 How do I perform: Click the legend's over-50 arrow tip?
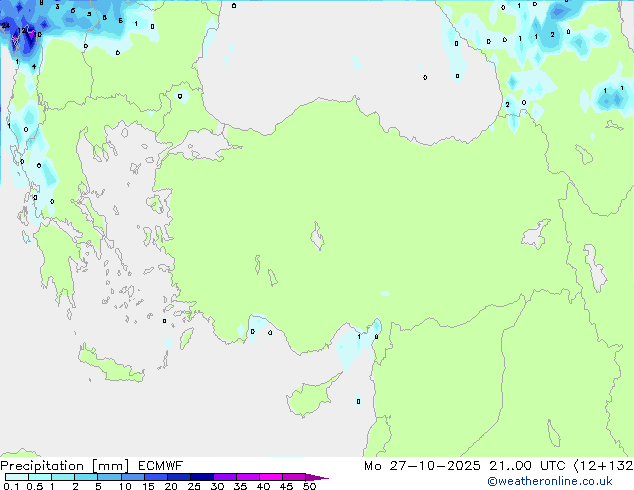(317, 477)
